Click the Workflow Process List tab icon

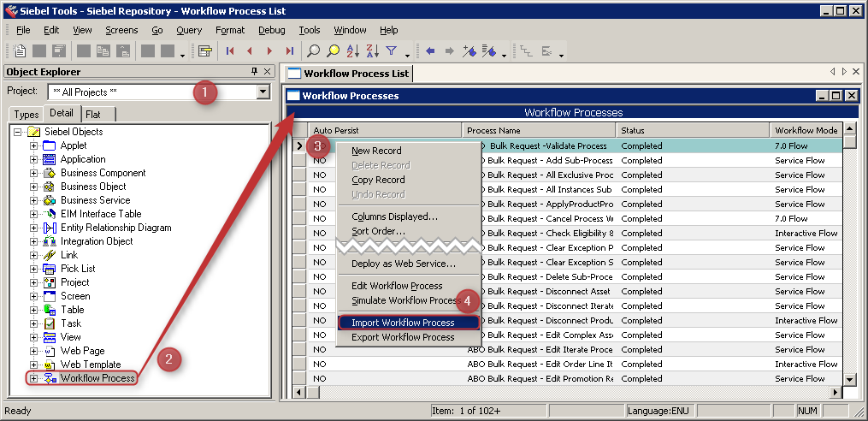coord(295,73)
